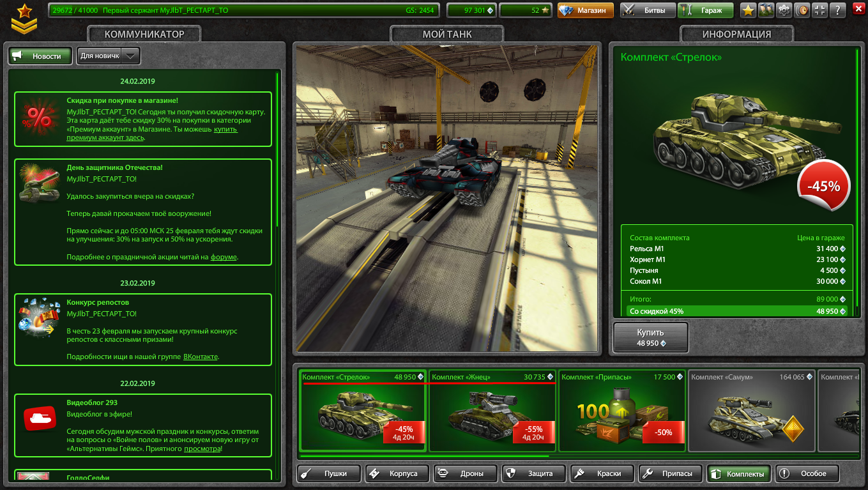
Task: Click the Рельса М1 kit item row
Action: [737, 249]
